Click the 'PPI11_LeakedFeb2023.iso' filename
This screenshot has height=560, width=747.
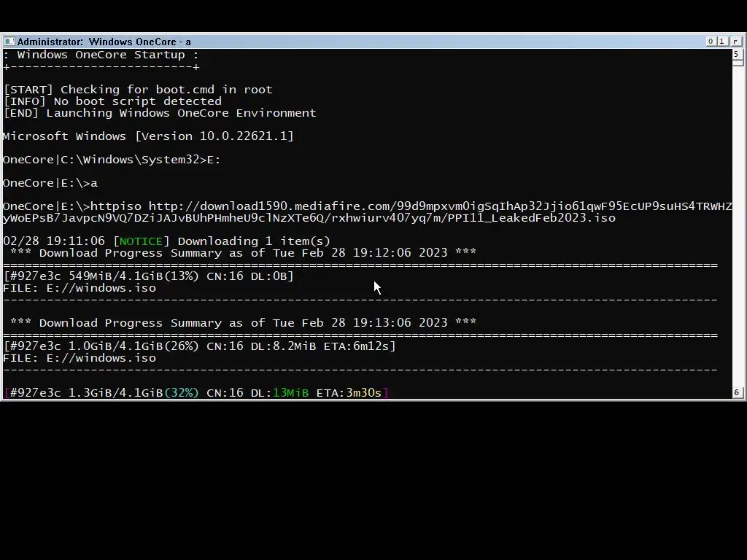click(x=531, y=218)
